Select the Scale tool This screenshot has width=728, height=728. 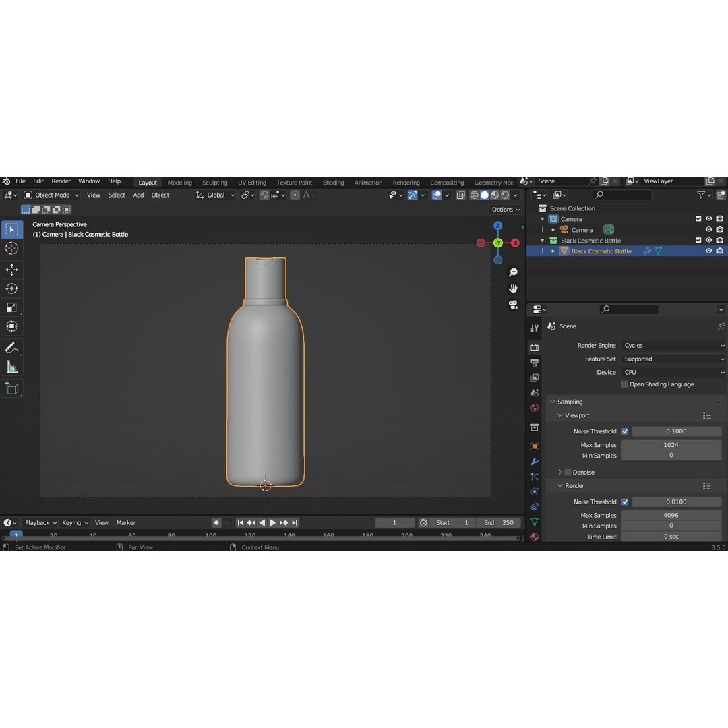(12, 307)
